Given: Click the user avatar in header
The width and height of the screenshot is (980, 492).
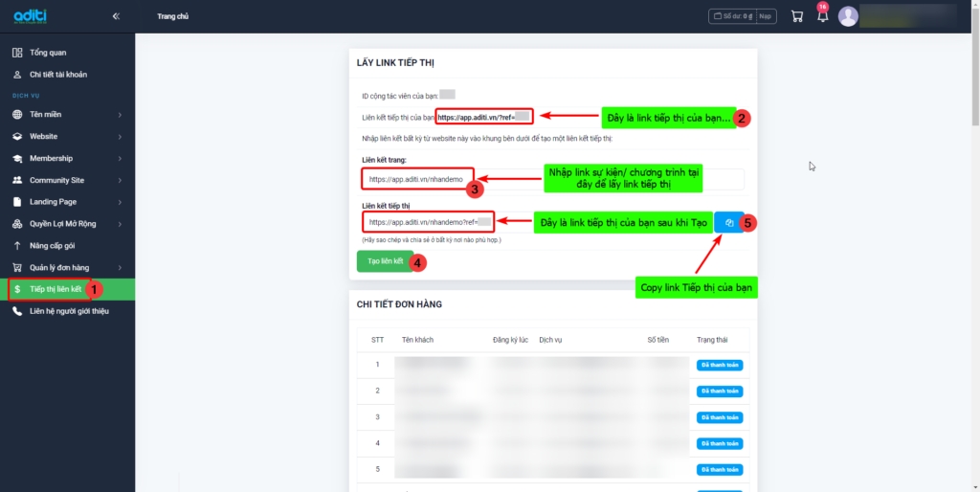Looking at the screenshot, I should coord(848,16).
